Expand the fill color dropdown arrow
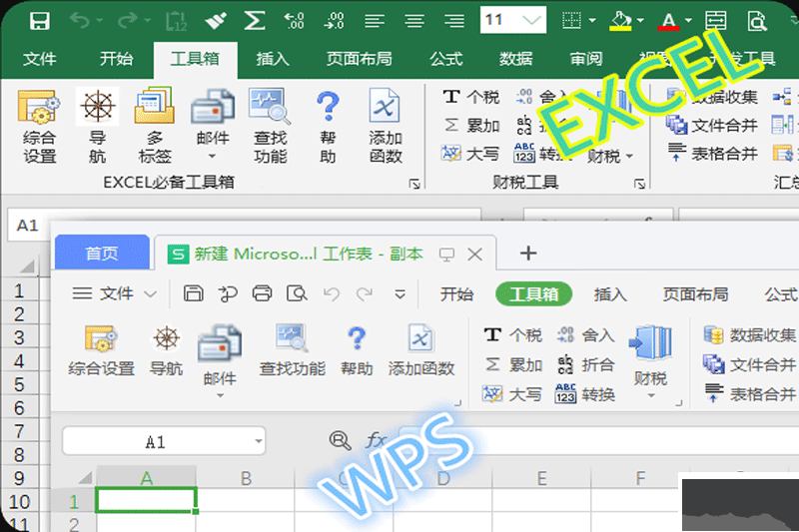Screen dimensions: 799x532 [x=640, y=20]
